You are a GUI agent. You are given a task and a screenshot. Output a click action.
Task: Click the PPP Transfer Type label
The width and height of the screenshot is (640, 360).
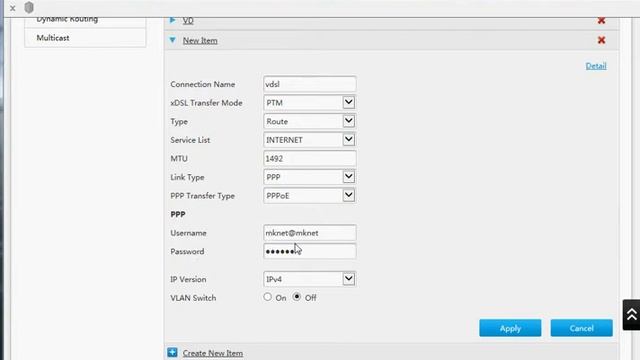tap(202, 196)
